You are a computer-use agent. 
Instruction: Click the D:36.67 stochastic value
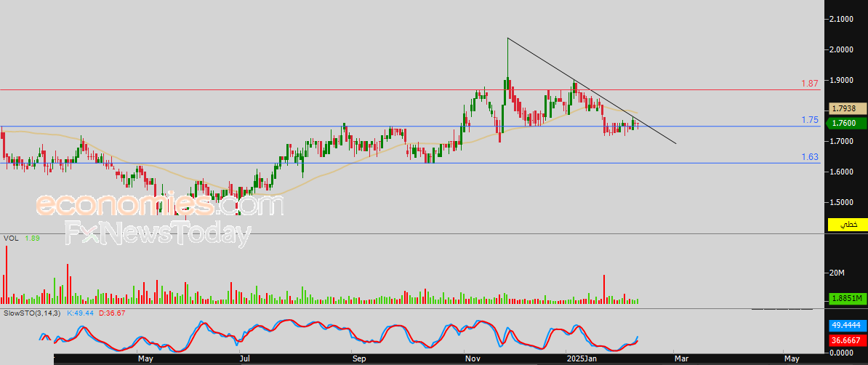[x=112, y=313]
